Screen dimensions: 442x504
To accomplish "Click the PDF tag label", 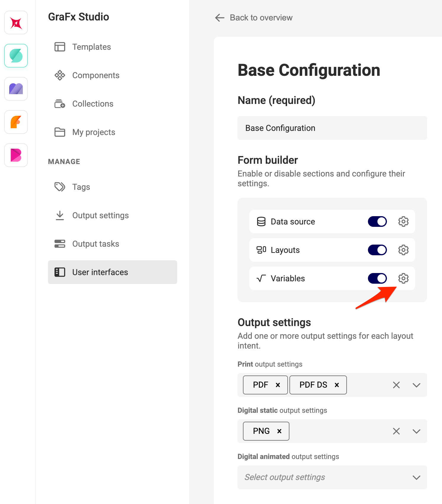I will coord(260,385).
